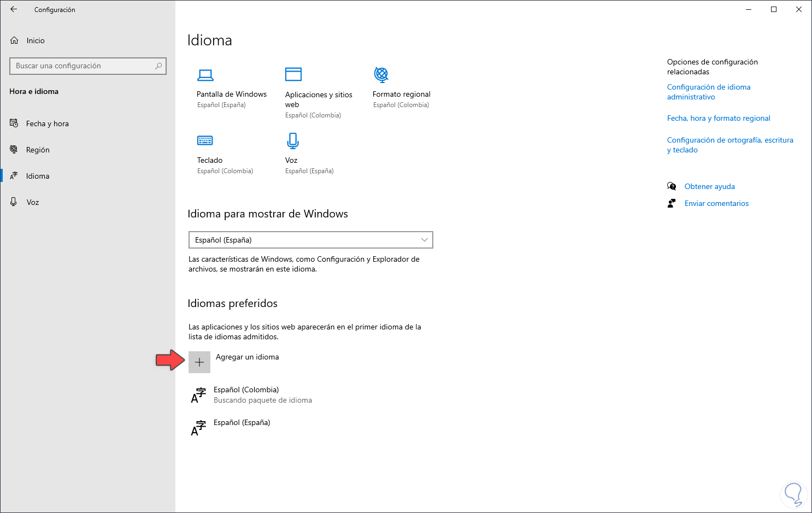Click the Enviar comentarios link
Viewport: 812px width, 513px height.
click(716, 203)
